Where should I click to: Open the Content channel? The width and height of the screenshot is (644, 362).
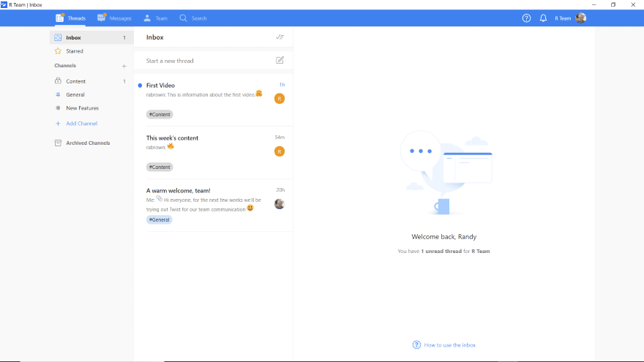tap(91, 81)
